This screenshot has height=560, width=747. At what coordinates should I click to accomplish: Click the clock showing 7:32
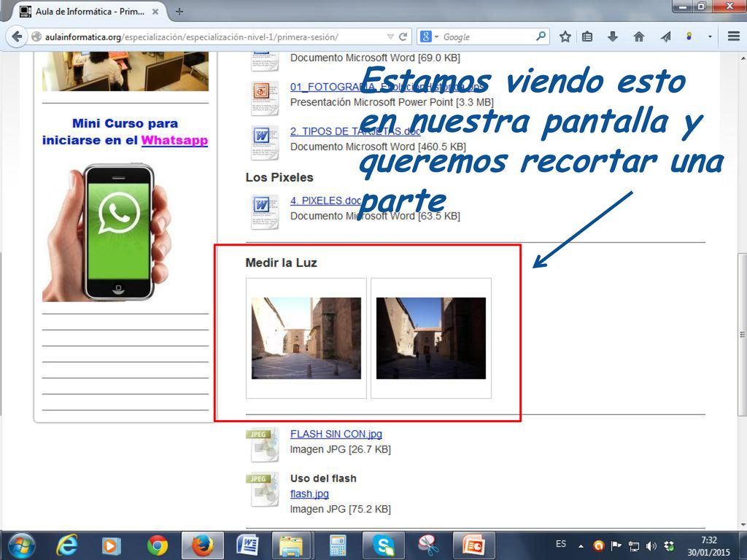708,540
